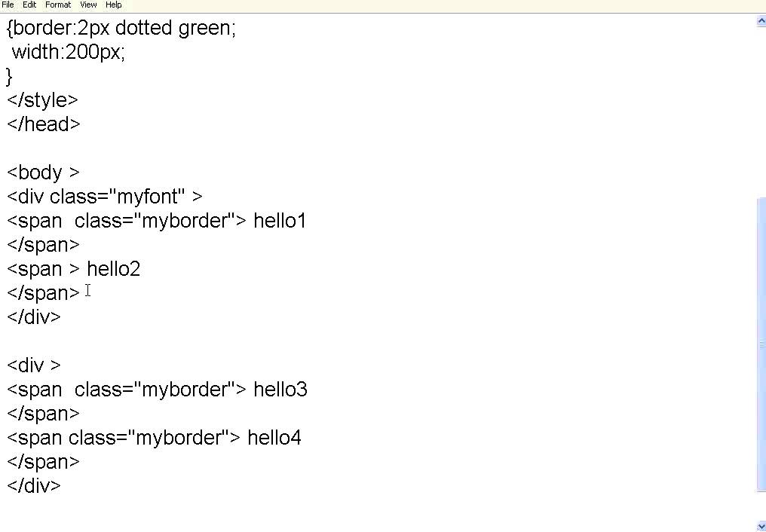Click the closing style tag line

click(42, 100)
